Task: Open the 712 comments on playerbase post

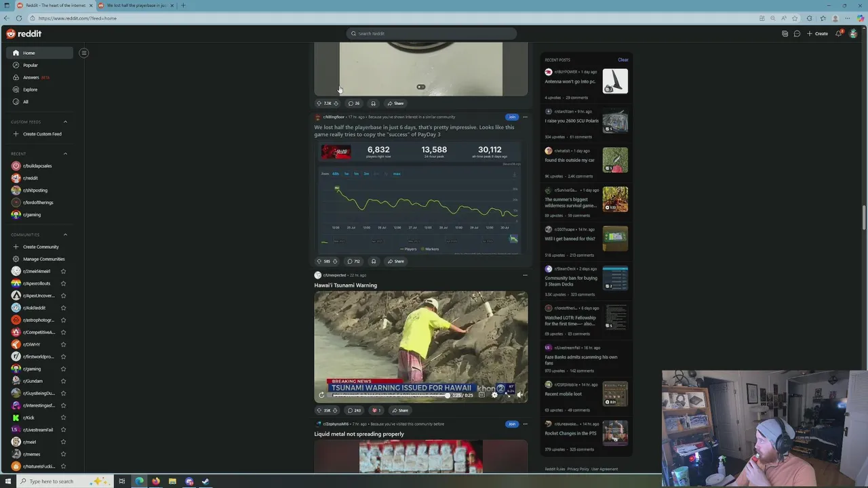Action: (x=354, y=261)
